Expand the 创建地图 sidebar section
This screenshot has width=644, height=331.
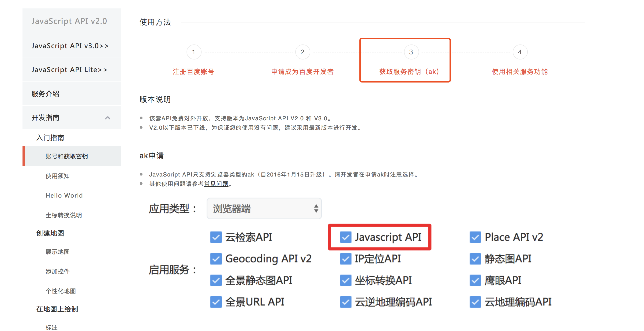50,233
